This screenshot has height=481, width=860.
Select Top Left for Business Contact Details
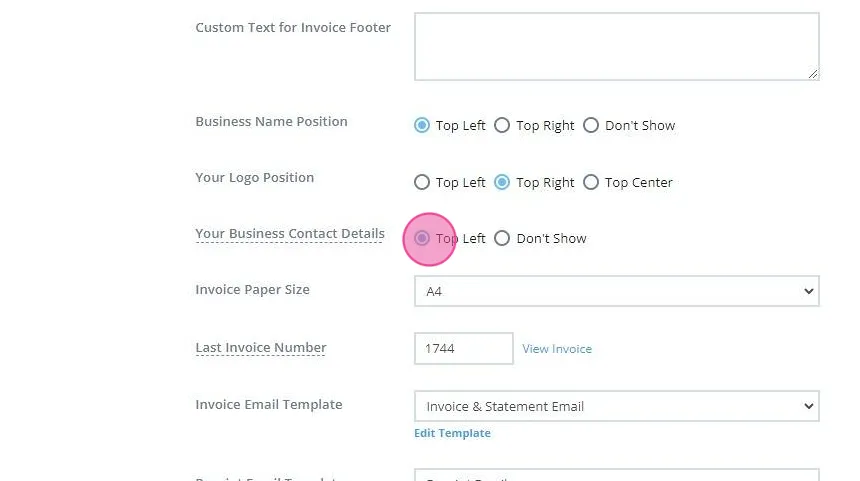tap(422, 238)
